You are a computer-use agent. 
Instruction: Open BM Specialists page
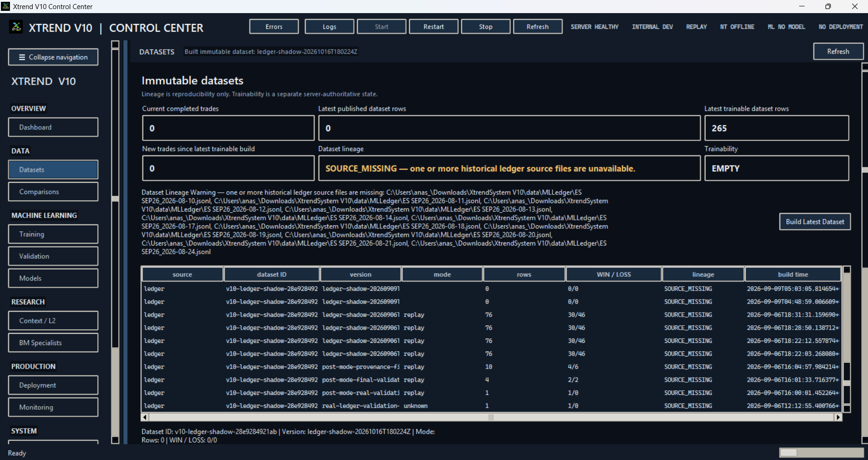53,343
